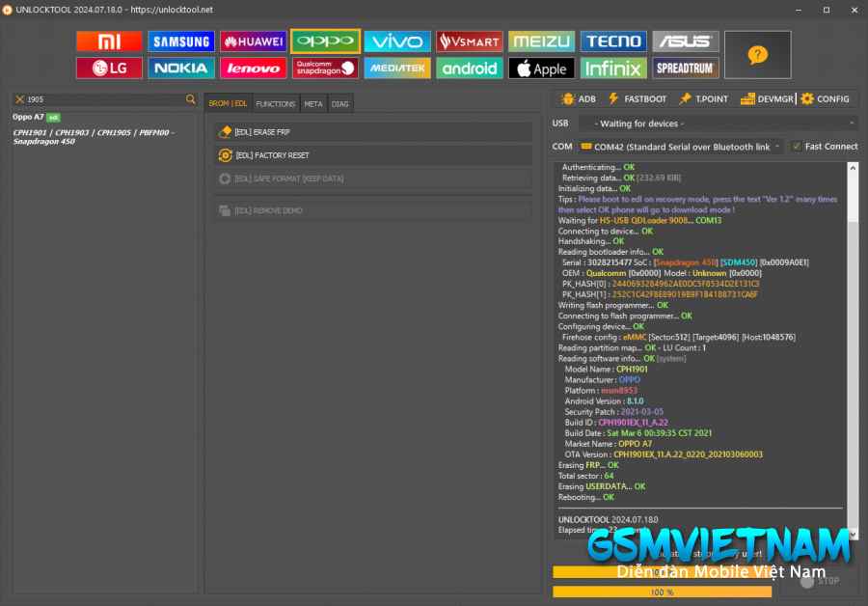Select the Qualcomm Snapdragon logo
The height and width of the screenshot is (606, 868).
325,69
